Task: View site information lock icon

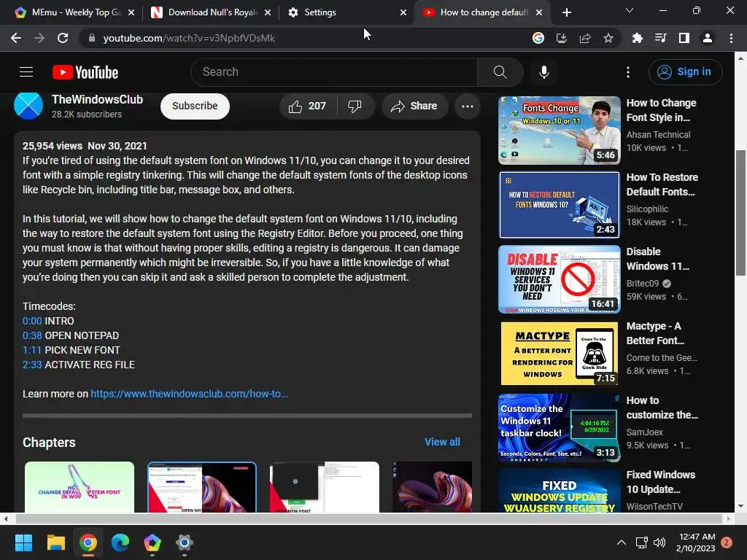Action: (92, 38)
